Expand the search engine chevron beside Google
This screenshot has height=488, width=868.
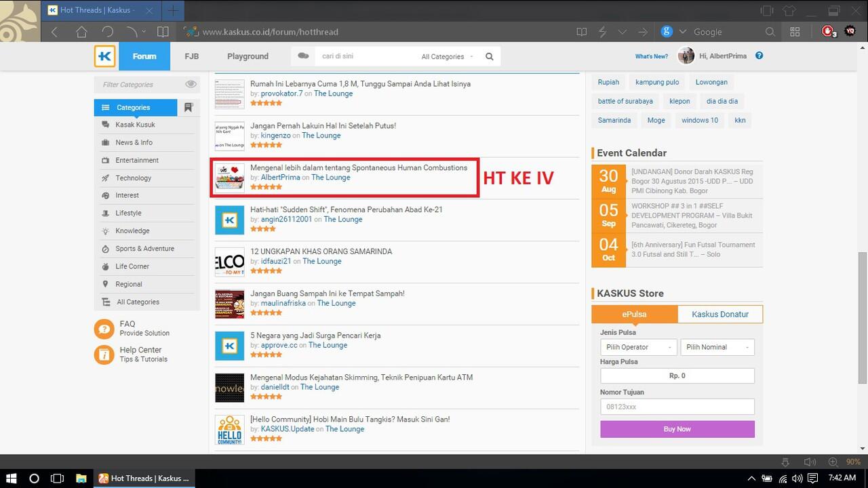click(682, 32)
